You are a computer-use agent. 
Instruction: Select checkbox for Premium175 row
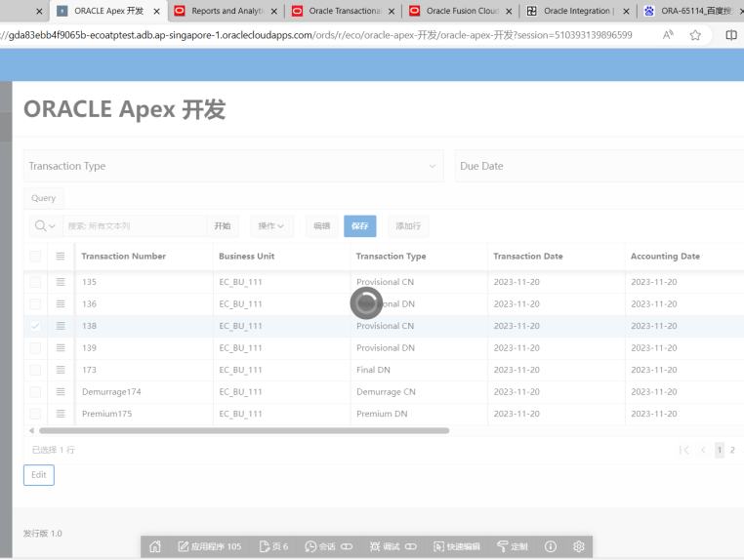(35, 414)
